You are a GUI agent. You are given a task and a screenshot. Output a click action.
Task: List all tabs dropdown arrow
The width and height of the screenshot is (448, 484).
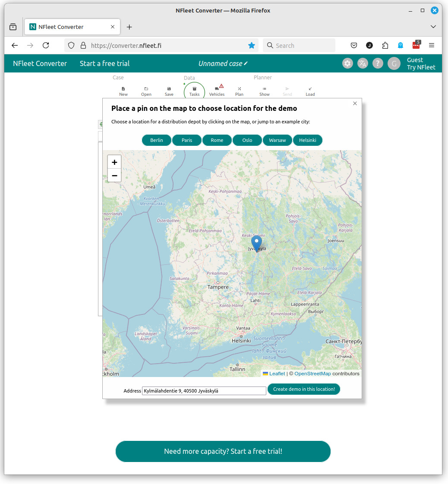(433, 27)
